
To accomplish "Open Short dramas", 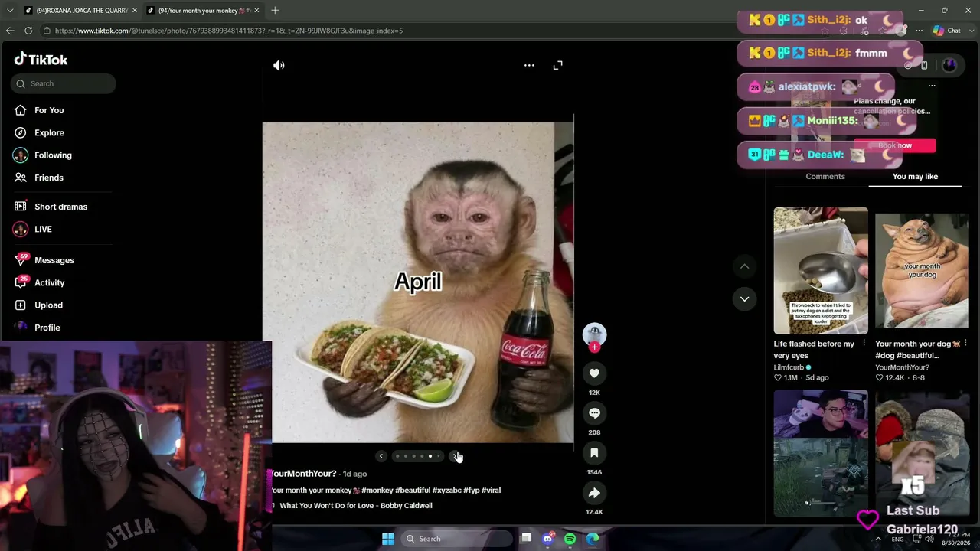I will click(50, 207).
